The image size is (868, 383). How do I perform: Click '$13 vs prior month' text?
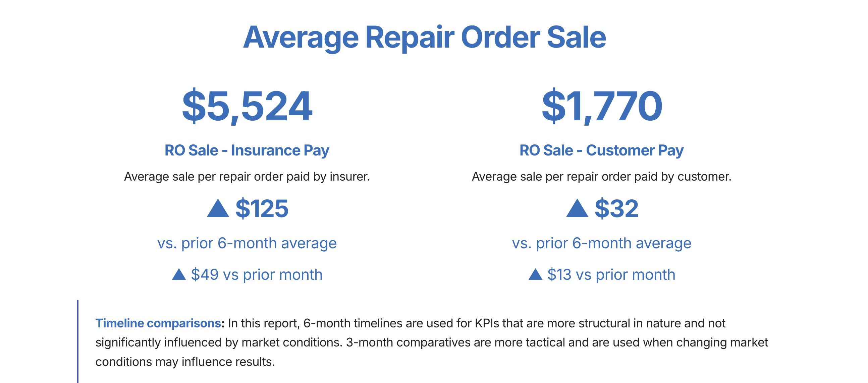point(611,275)
